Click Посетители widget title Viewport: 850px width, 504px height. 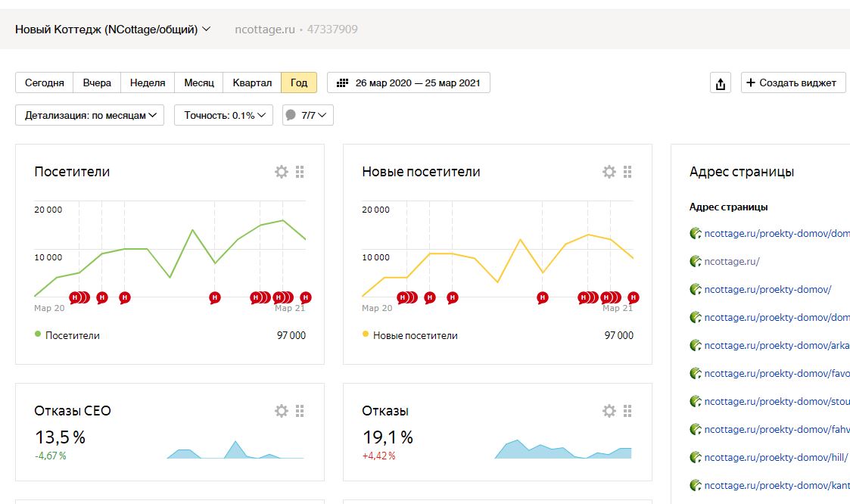pyautogui.click(x=72, y=172)
